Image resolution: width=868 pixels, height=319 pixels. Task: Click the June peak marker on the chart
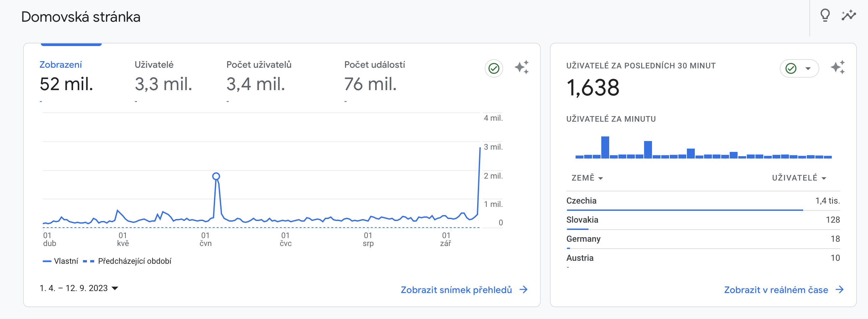[x=216, y=176]
